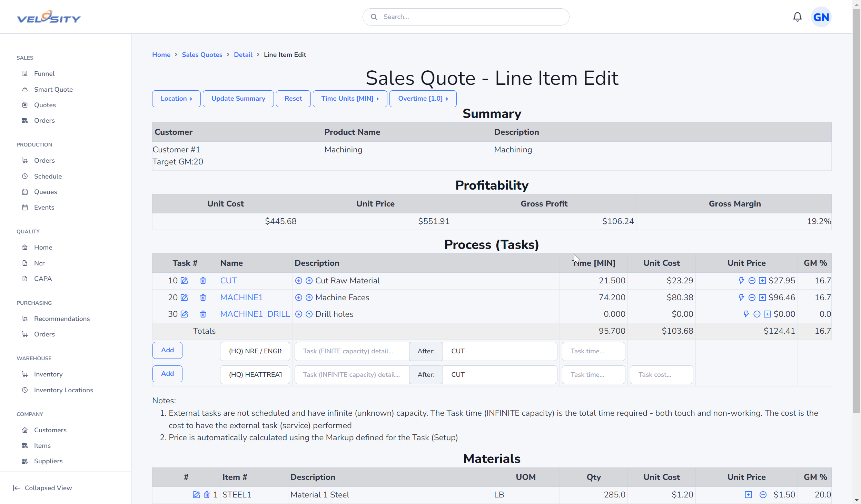Move Drill holes task up
The height and width of the screenshot is (504, 861).
[309, 314]
